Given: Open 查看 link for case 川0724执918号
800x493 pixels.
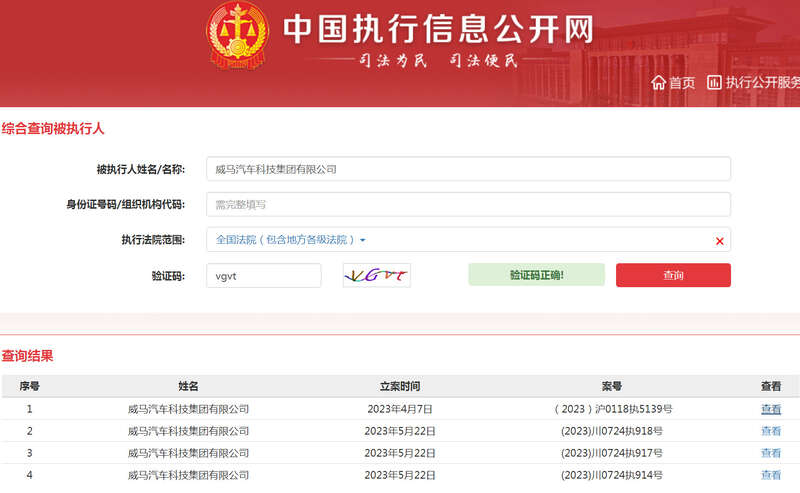Looking at the screenshot, I should (770, 431).
